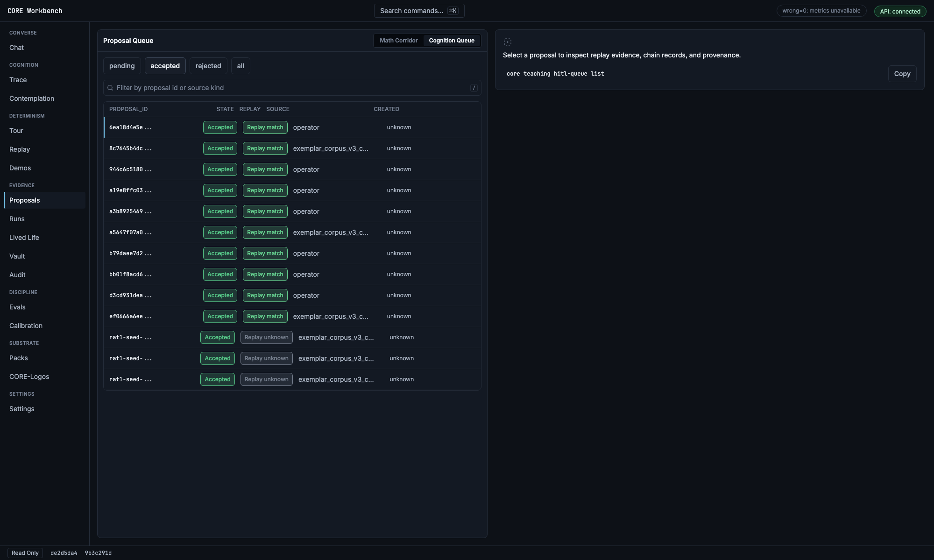Click Replay match badge on ef0666a6ee row
The image size is (934, 560).
(265, 316)
